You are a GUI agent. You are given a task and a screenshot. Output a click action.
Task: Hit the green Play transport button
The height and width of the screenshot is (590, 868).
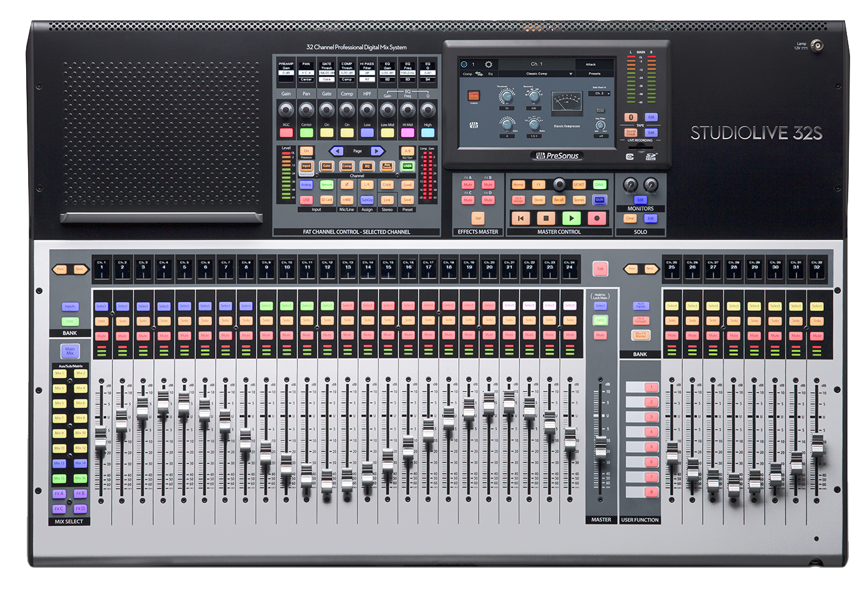pos(571,218)
